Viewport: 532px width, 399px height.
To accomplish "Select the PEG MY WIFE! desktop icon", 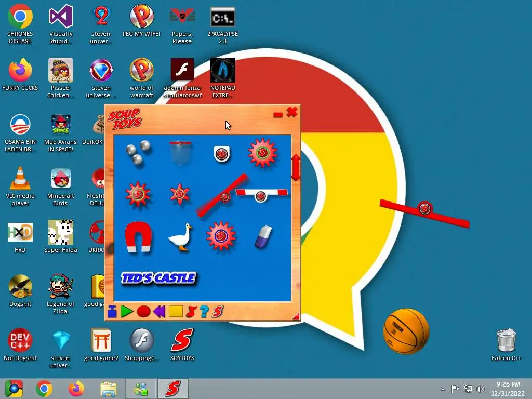I will (141, 21).
